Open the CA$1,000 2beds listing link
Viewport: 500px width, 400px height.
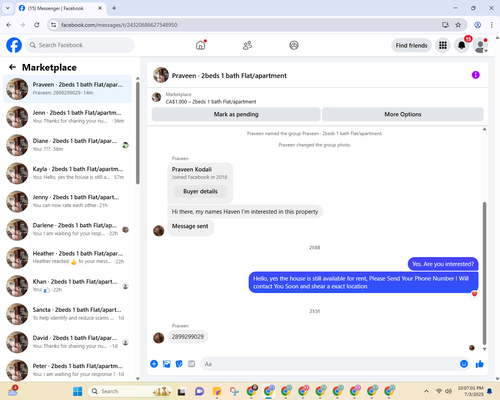coord(211,102)
